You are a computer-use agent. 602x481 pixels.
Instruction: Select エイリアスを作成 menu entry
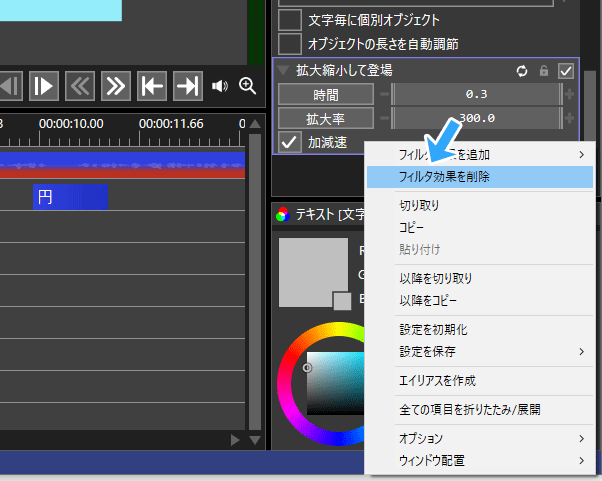point(480,380)
